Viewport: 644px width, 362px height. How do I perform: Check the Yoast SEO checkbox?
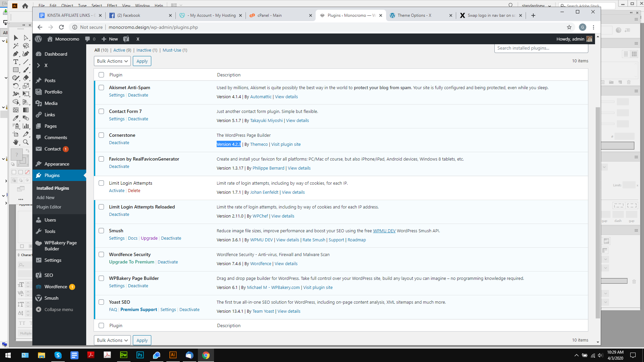[101, 302]
